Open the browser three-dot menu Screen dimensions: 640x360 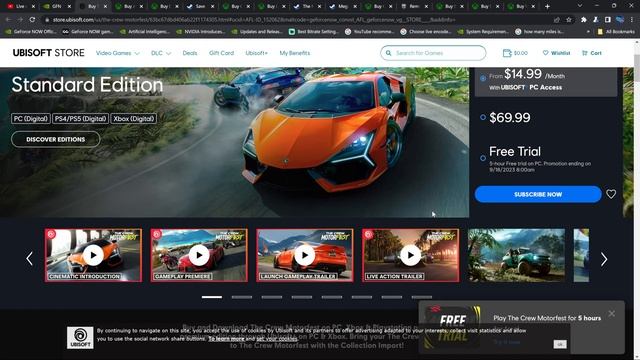click(632, 20)
